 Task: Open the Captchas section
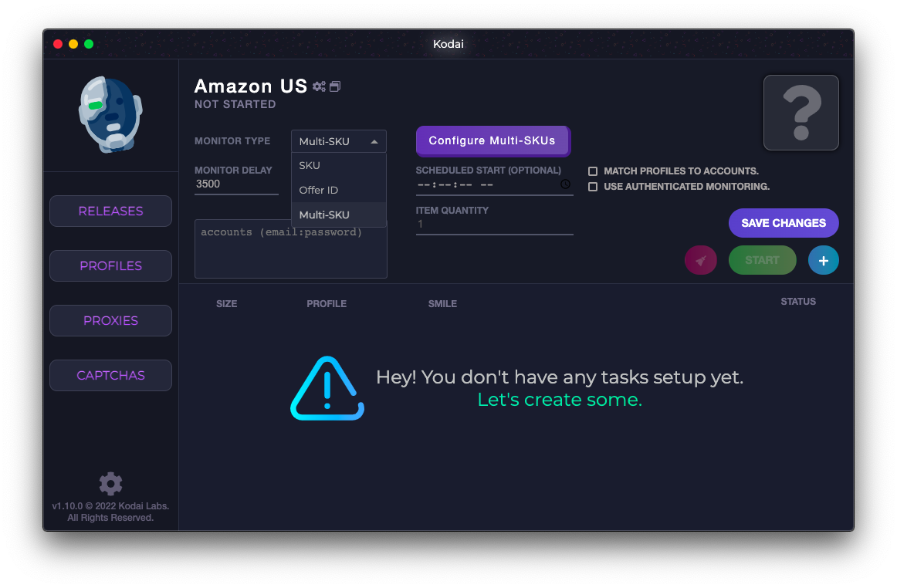[110, 375]
